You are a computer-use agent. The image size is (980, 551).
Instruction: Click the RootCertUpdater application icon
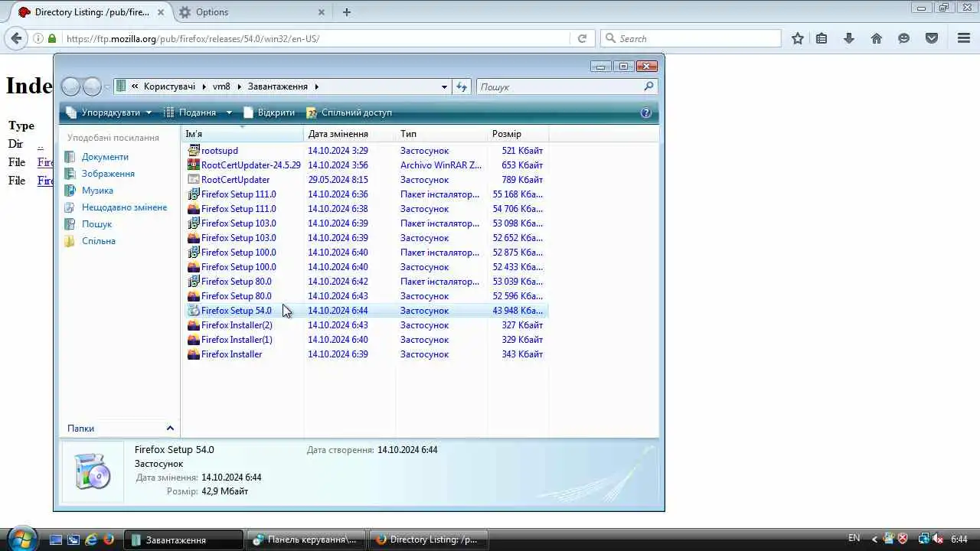(194, 180)
